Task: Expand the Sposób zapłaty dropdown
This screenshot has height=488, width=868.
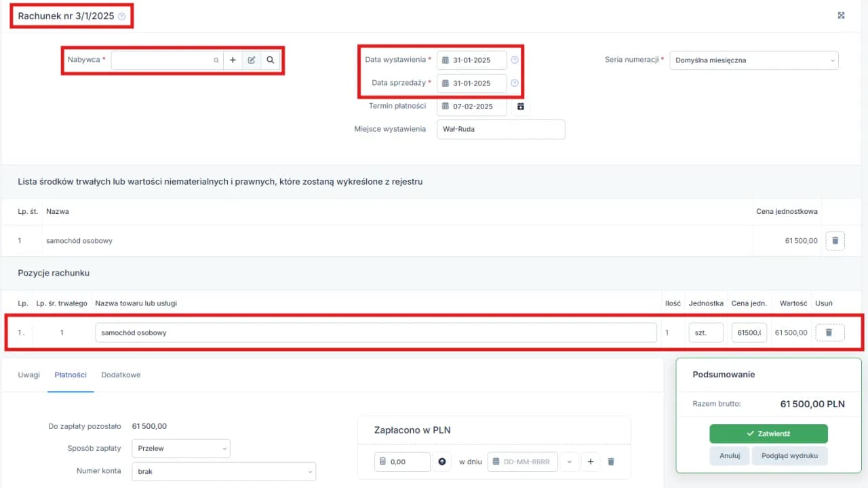Action: click(180, 449)
